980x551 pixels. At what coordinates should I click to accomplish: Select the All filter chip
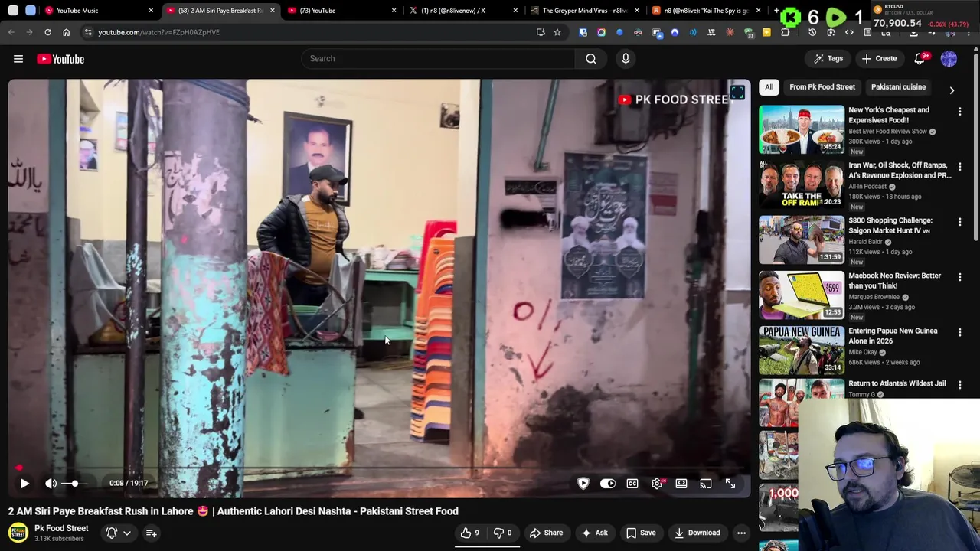pos(769,87)
